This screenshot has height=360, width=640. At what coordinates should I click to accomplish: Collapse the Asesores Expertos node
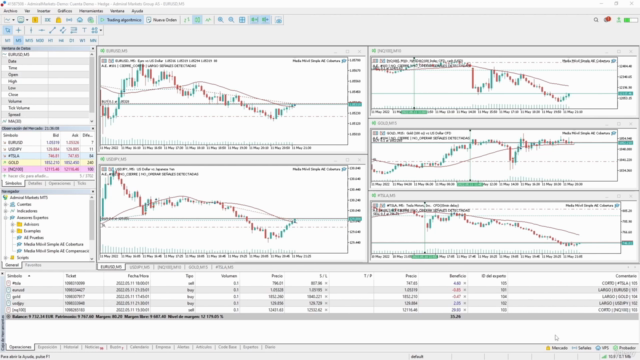pos(6,218)
